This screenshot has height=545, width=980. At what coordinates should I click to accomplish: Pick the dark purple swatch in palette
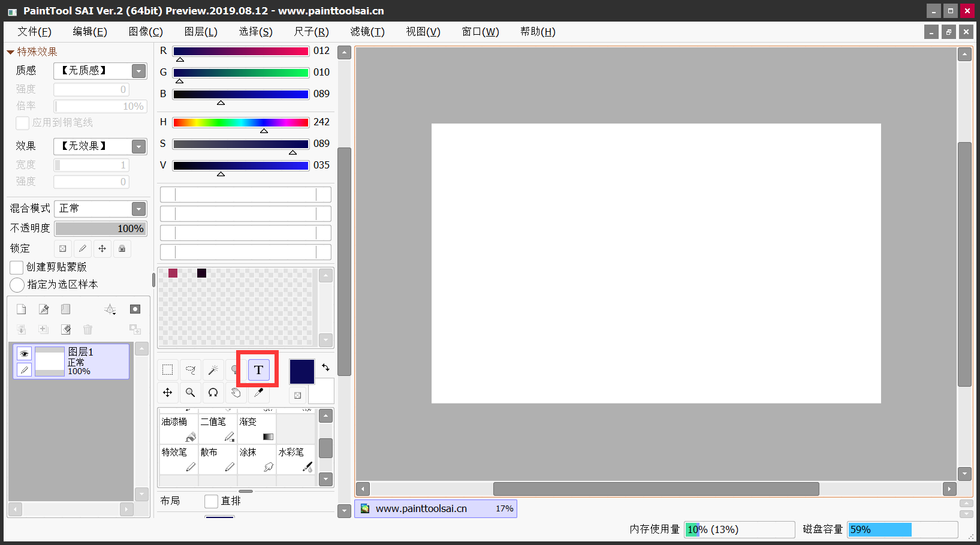201,273
